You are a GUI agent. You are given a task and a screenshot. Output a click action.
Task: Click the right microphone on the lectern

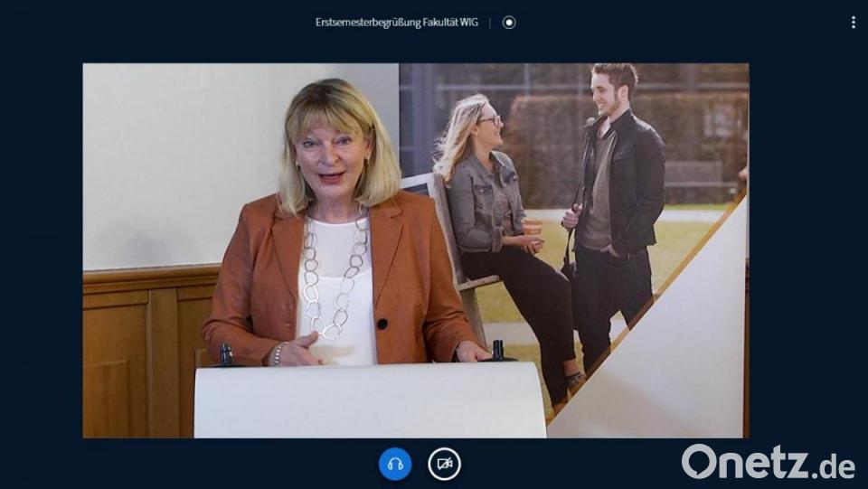click(x=496, y=350)
